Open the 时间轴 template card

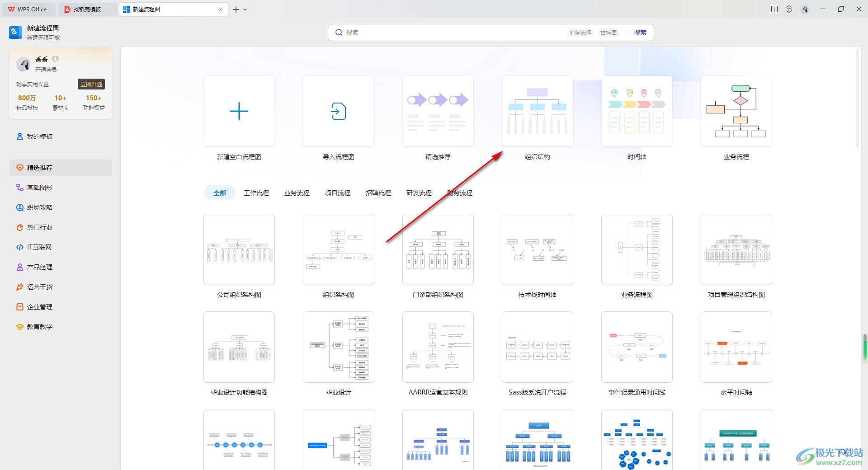pyautogui.click(x=637, y=111)
